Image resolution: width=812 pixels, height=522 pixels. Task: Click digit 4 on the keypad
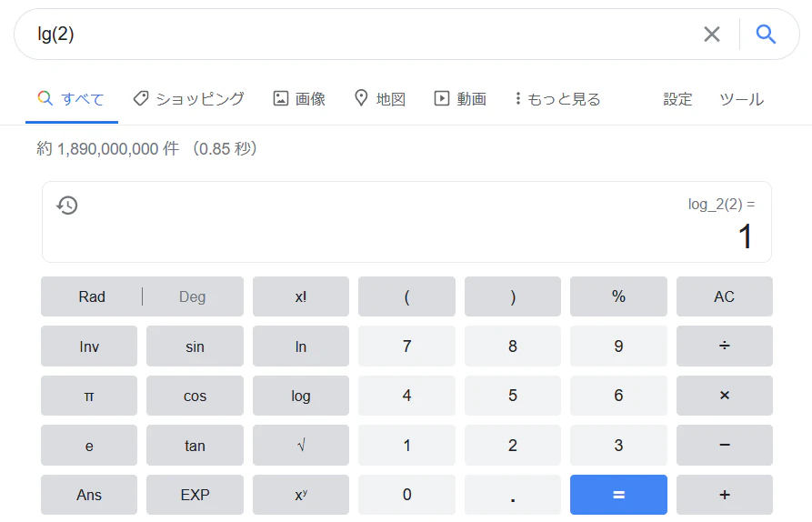pos(406,396)
